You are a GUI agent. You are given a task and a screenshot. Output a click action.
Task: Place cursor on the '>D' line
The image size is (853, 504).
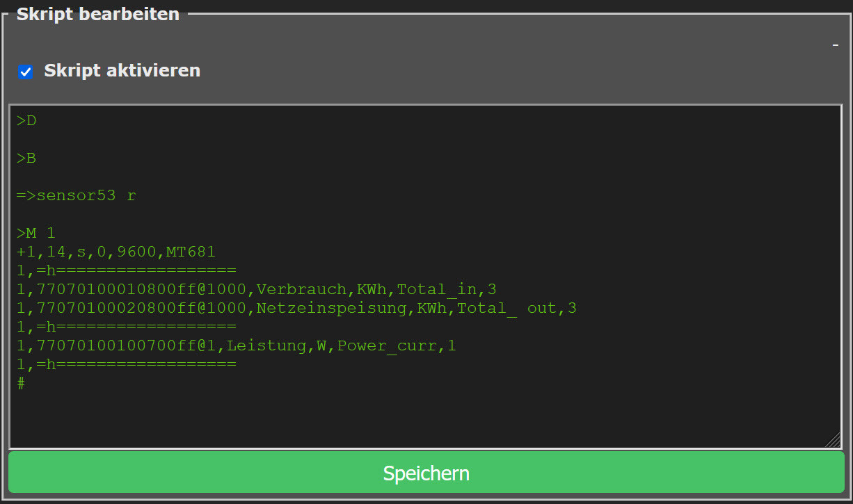26,121
